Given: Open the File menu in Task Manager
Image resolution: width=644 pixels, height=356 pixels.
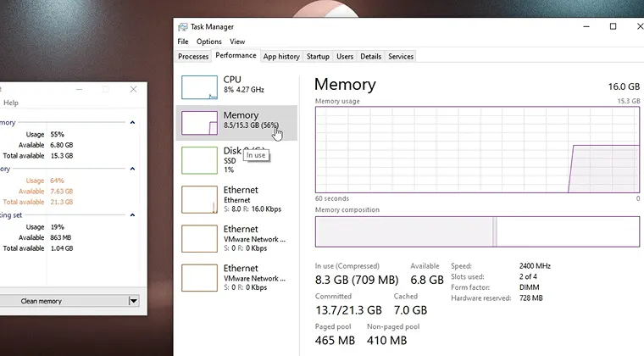Looking at the screenshot, I should tap(183, 42).
